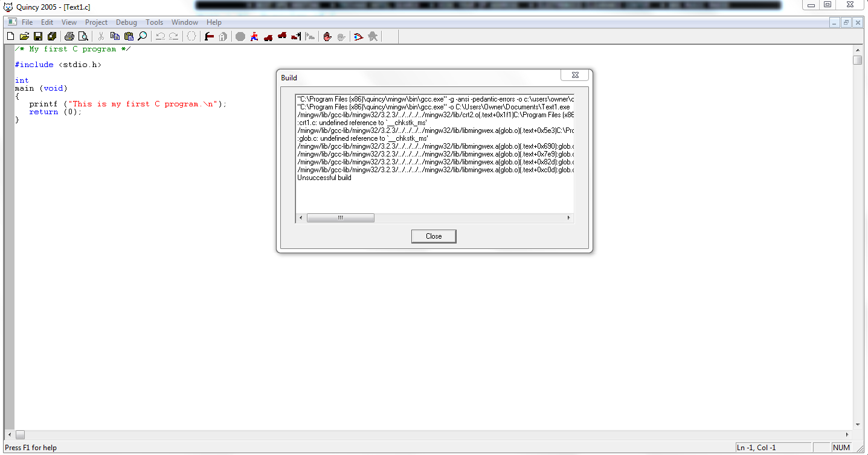The height and width of the screenshot is (455, 868).
Task: Select the Copy icon
Action: (x=115, y=36)
